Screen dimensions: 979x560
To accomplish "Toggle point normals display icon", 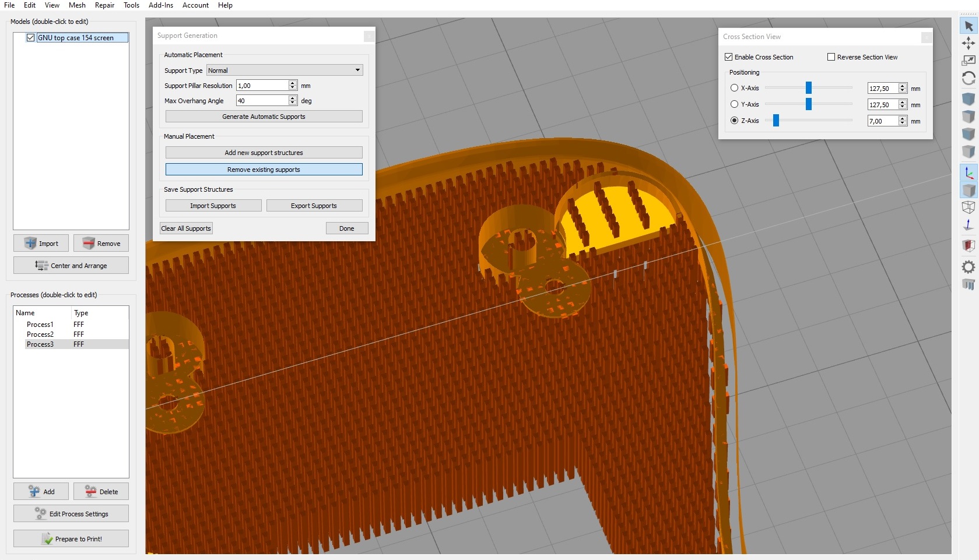I will click(969, 225).
